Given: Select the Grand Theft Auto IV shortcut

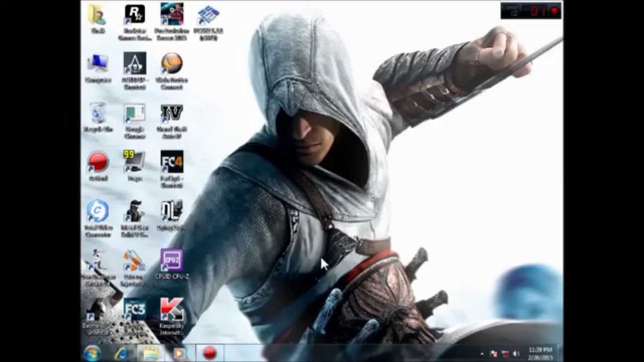Looking at the screenshot, I should (x=172, y=120).
